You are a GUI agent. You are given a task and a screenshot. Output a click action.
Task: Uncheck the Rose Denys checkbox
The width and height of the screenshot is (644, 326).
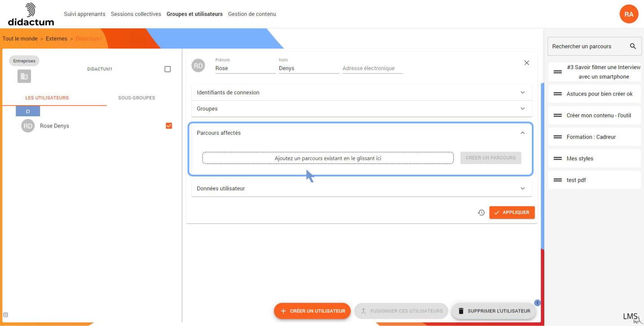[169, 126]
